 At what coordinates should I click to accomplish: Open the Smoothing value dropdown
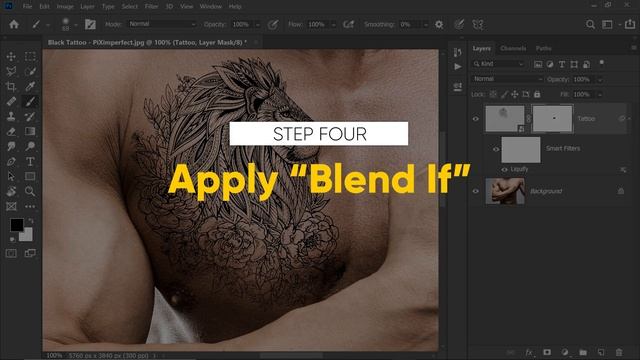(426, 24)
